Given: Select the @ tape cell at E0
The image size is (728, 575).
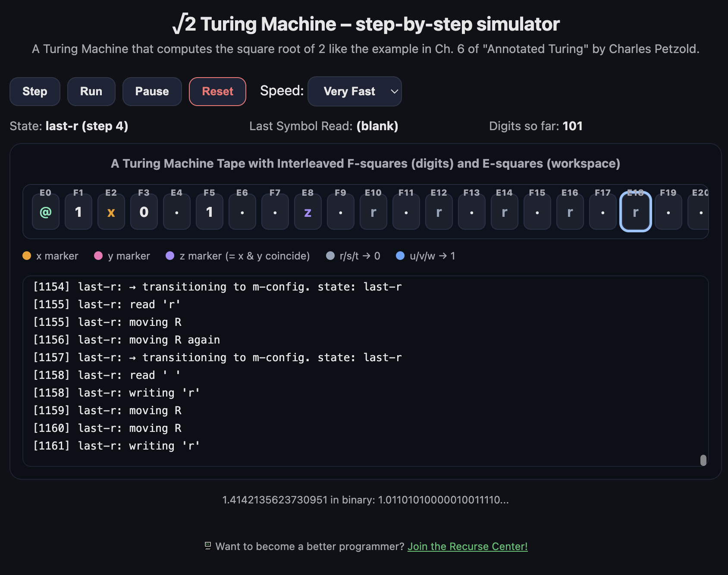Looking at the screenshot, I should [46, 212].
